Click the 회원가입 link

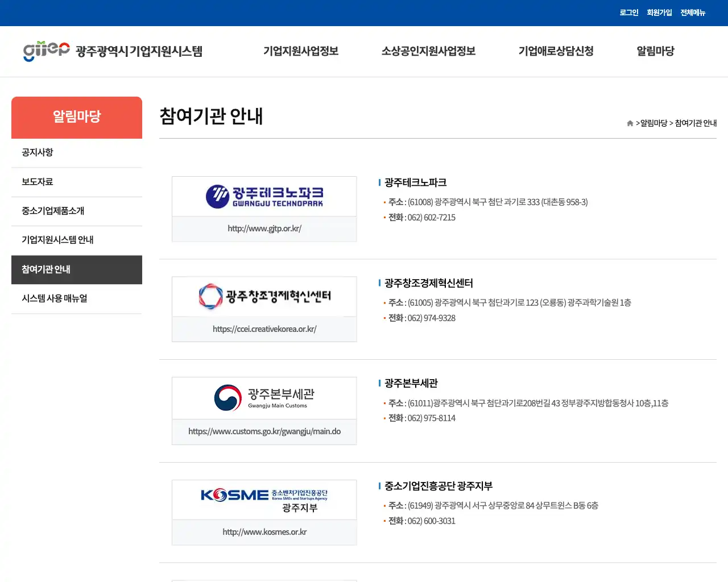pyautogui.click(x=659, y=13)
